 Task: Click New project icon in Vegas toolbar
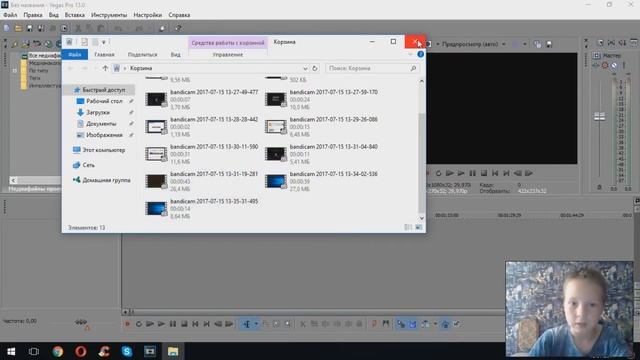click(x=7, y=28)
